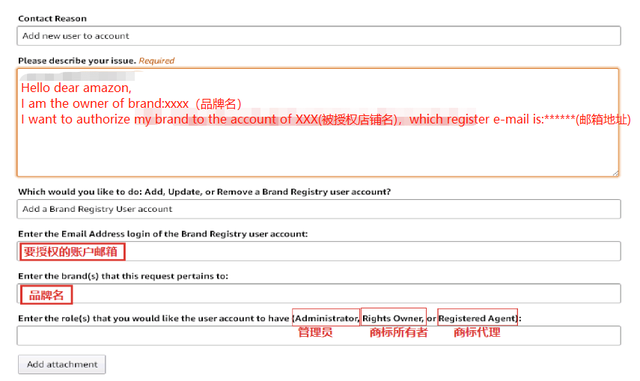This screenshot has height=381, width=640.
Task: Click the 'Registered Agent' word in the role label
Action: point(477,318)
